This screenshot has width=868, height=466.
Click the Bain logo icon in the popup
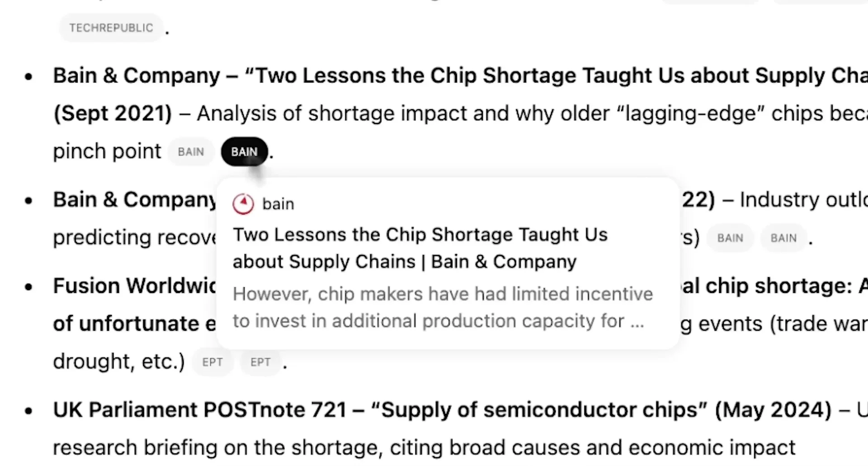(x=243, y=204)
